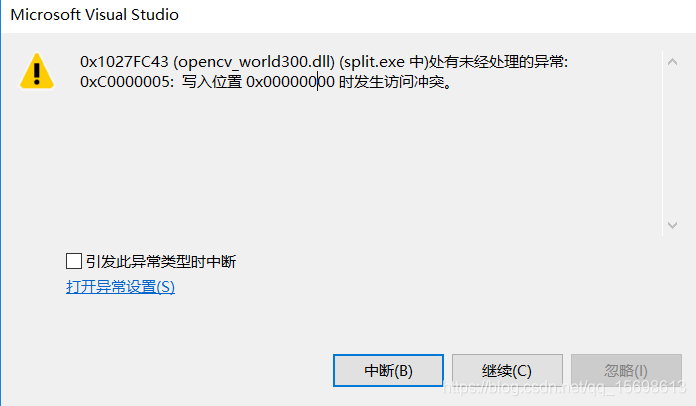
Task: Click the 0x00000000 write address text
Action: coord(290,82)
